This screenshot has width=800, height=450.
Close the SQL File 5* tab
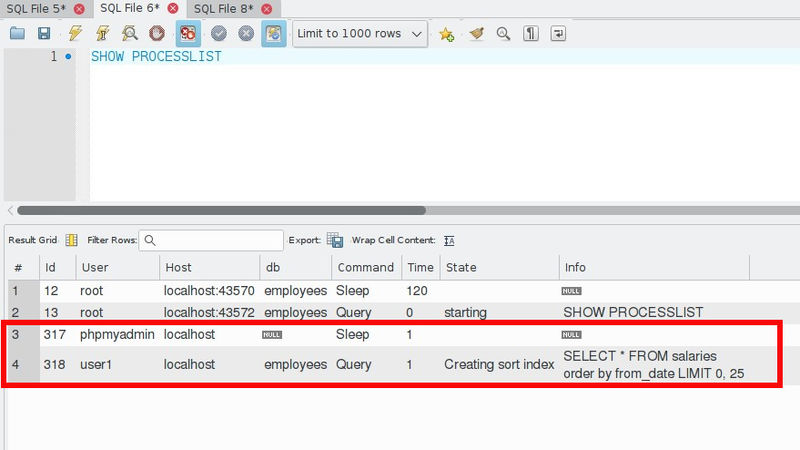coord(79,9)
